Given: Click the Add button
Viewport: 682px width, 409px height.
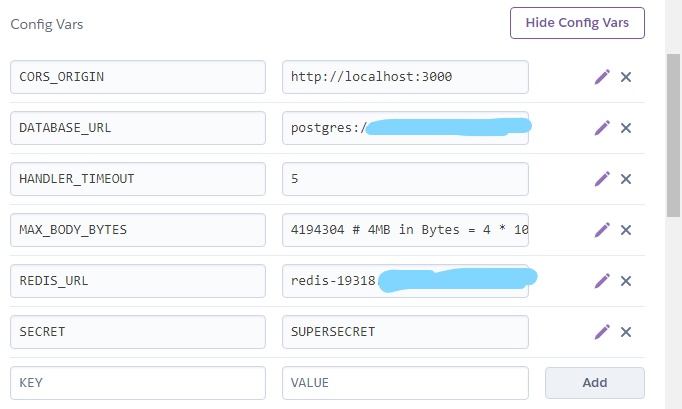Looking at the screenshot, I should (x=595, y=383).
